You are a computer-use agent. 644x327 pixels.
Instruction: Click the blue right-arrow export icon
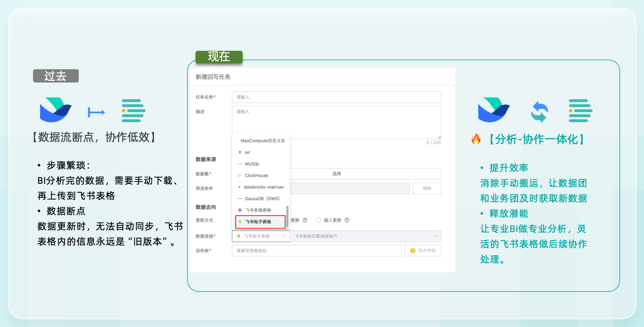click(x=96, y=112)
